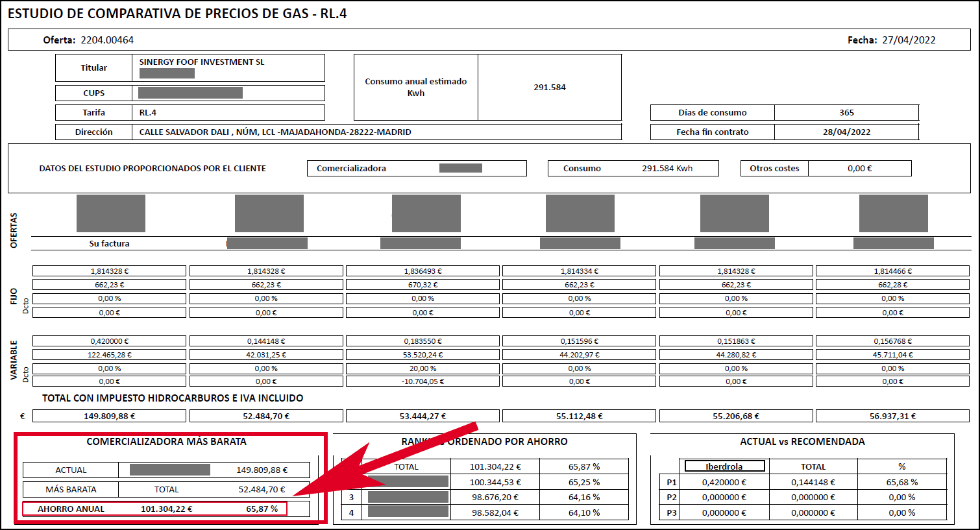Click the 'ACTUAL vs RECOMENDADA' heading
980x530 pixels.
tap(802, 442)
